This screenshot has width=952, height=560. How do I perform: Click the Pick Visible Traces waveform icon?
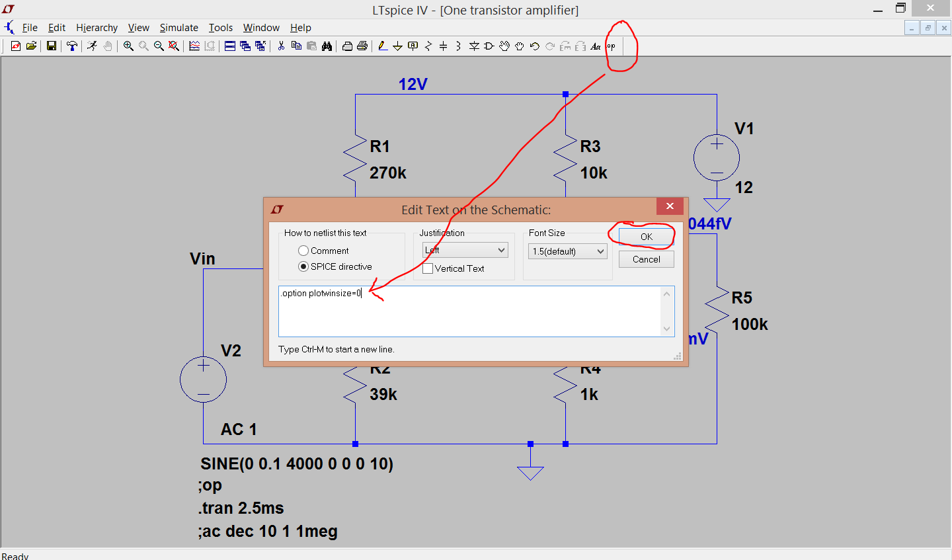[x=194, y=46]
